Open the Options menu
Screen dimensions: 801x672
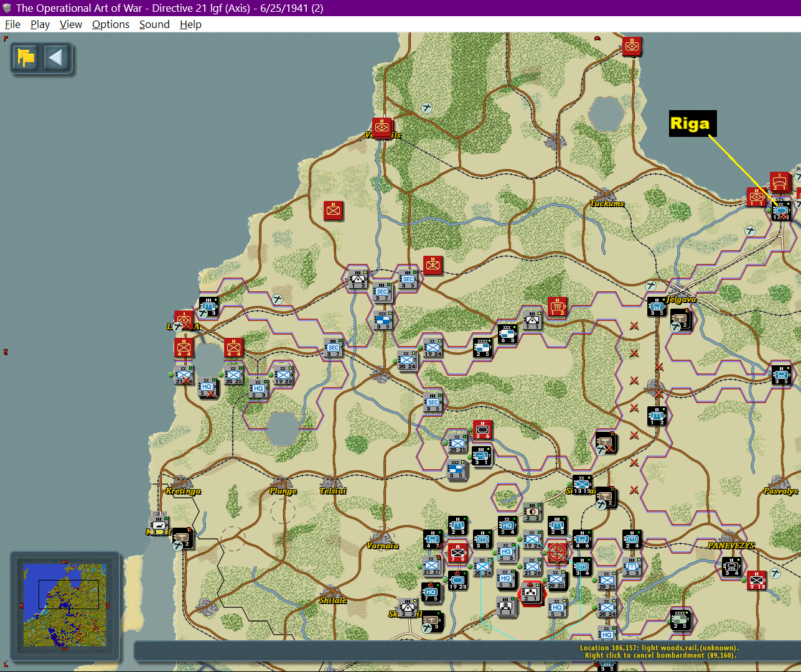tap(111, 24)
